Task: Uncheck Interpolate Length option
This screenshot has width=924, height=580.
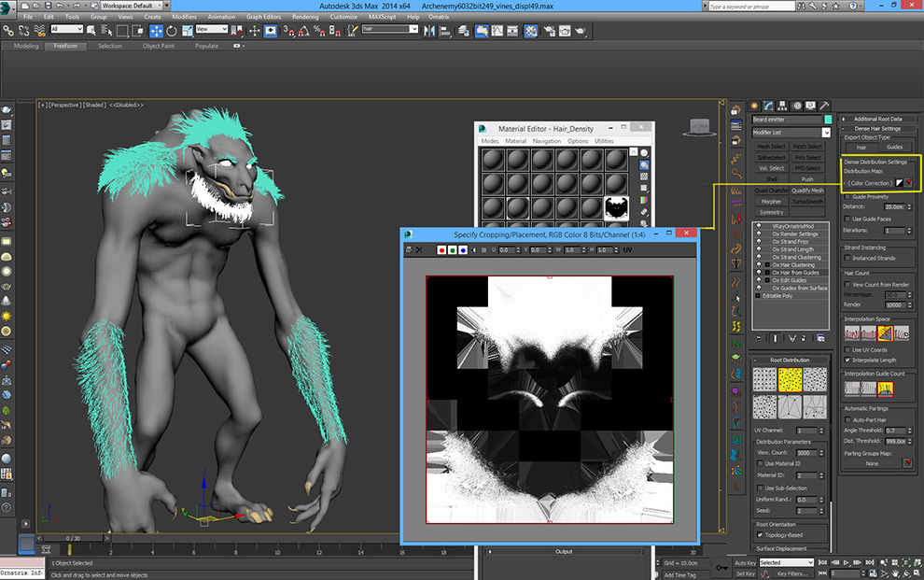Action: coord(847,360)
